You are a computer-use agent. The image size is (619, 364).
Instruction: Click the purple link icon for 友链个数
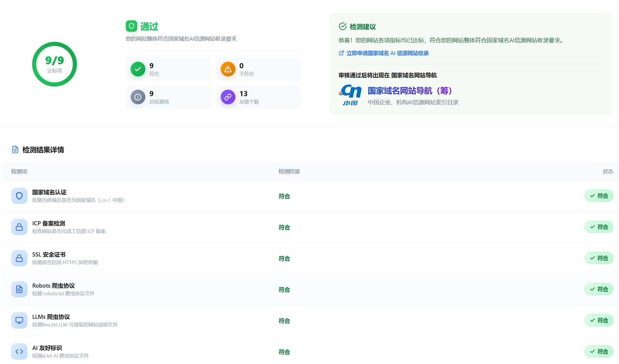pyautogui.click(x=228, y=97)
